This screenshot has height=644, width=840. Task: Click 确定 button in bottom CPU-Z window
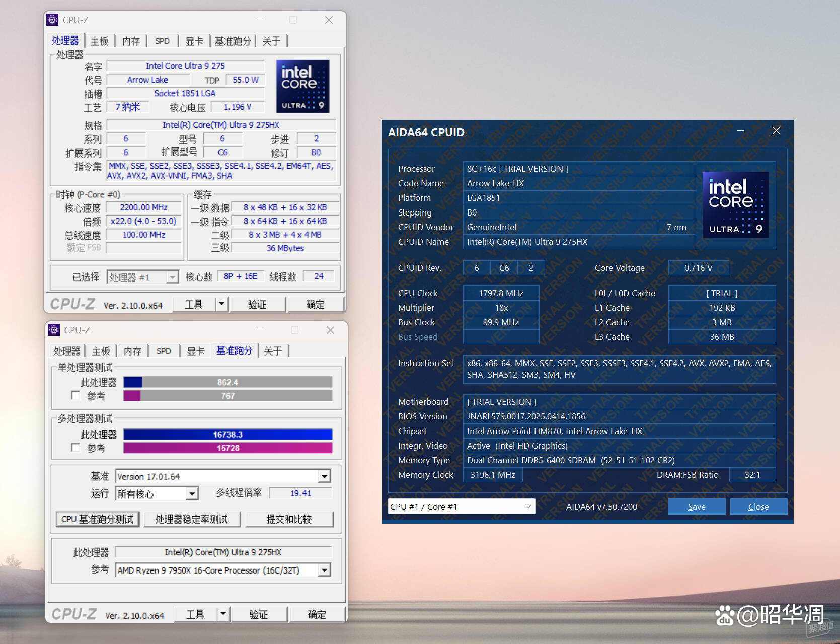(317, 614)
